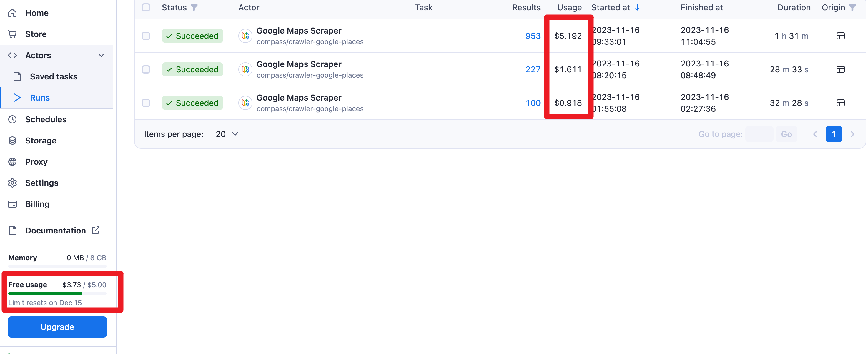868x354 pixels.
Task: Click the Status column filter icon
Action: (194, 7)
